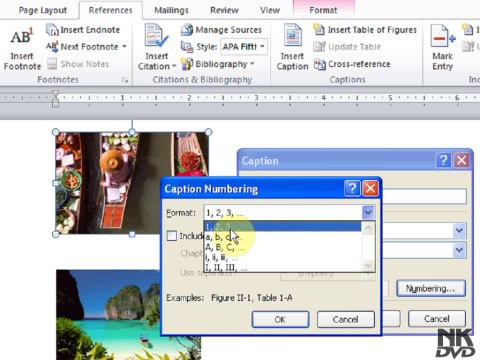The height and width of the screenshot is (360, 480).
Task: Switch to the References tab
Action: coord(111,10)
